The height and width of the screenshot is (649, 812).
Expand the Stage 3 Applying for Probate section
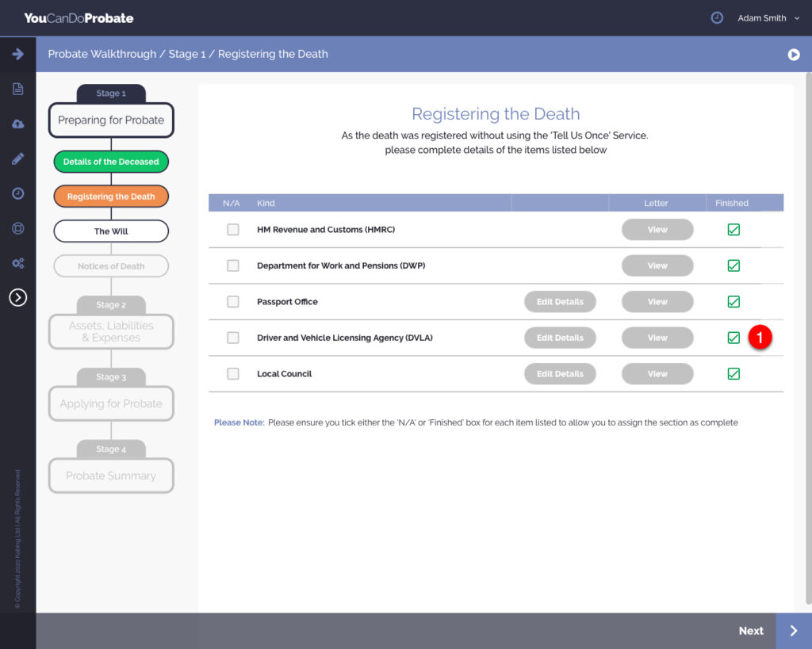[x=111, y=403]
